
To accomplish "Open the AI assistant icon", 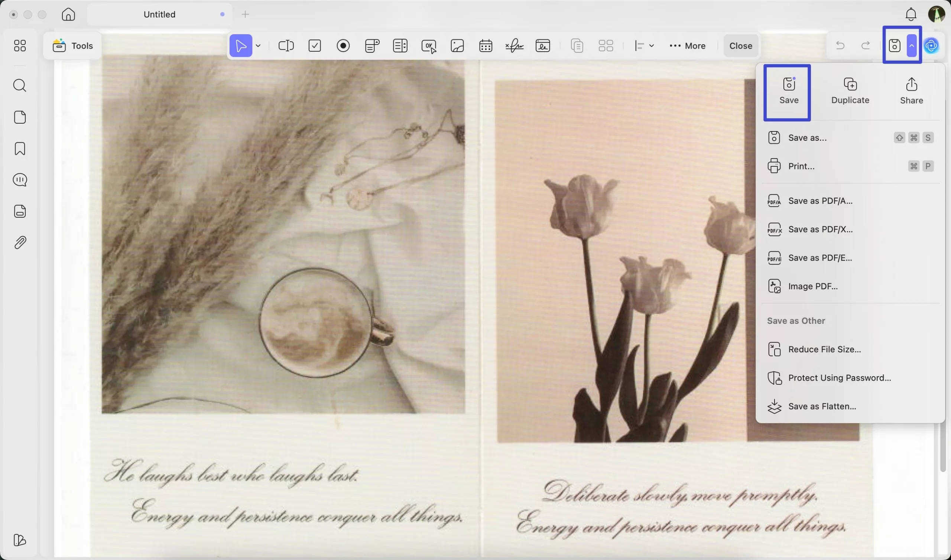I will pyautogui.click(x=931, y=46).
